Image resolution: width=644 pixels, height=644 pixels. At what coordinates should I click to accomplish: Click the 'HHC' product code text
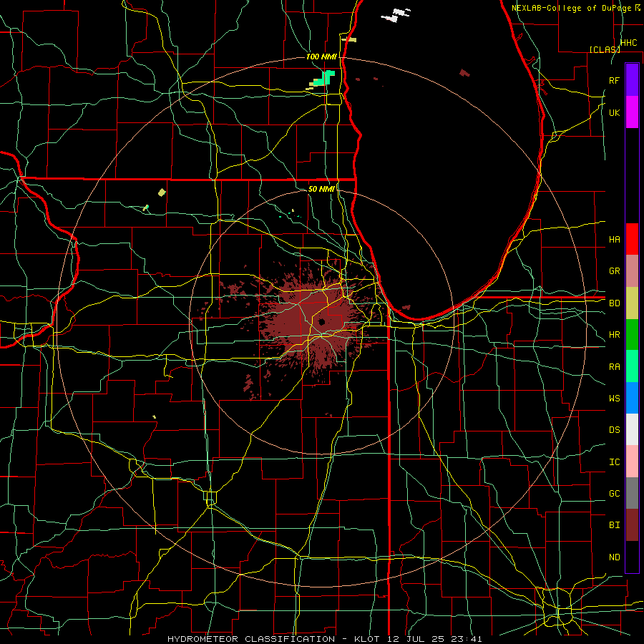coord(629,43)
